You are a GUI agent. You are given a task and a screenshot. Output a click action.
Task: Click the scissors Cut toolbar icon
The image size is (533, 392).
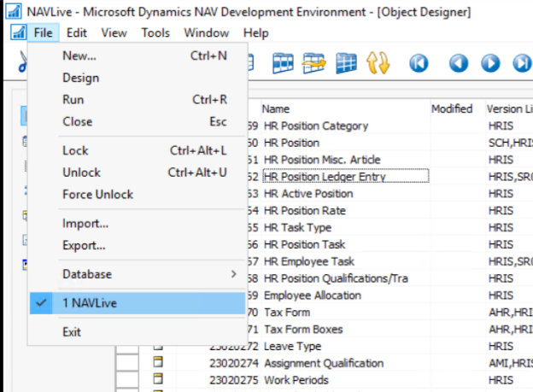pos(22,61)
